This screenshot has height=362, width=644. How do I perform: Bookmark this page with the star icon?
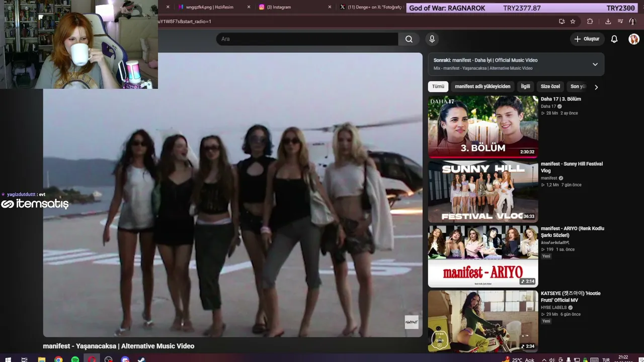pos(573,22)
